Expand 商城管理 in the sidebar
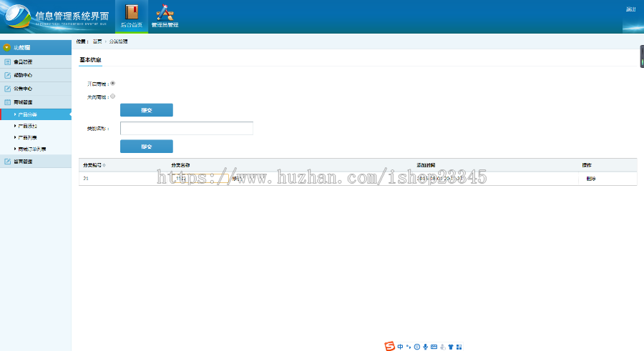The image size is (644, 351). (x=23, y=102)
